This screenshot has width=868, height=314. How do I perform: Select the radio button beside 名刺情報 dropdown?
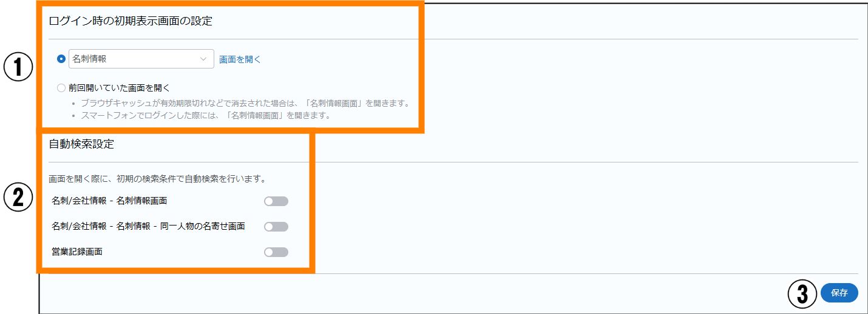tap(61, 59)
